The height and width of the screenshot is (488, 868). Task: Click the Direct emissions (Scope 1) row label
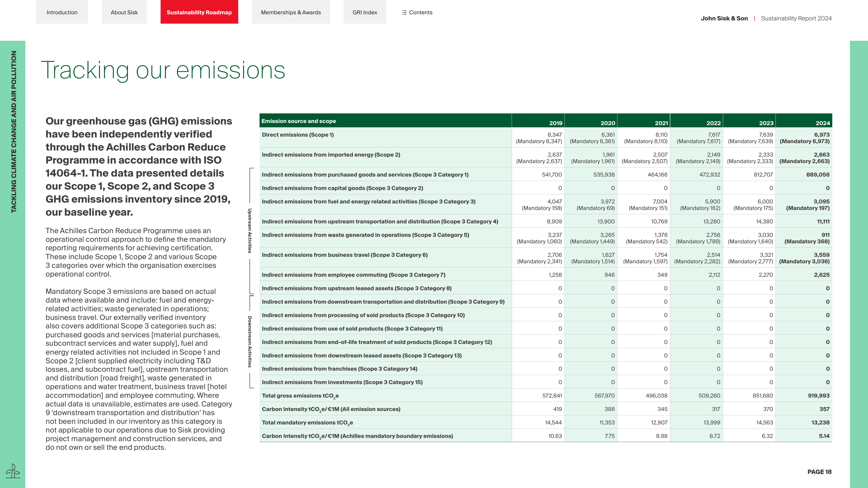[298, 135]
